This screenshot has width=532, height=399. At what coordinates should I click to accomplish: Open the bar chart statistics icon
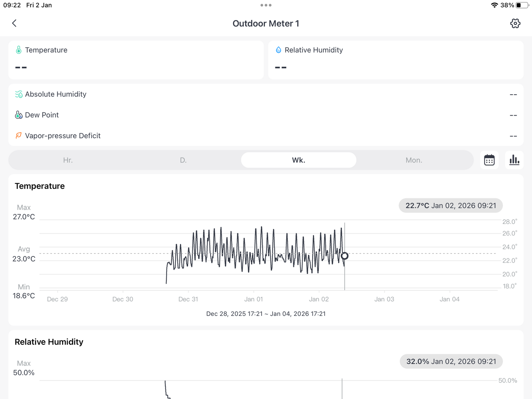pyautogui.click(x=514, y=160)
